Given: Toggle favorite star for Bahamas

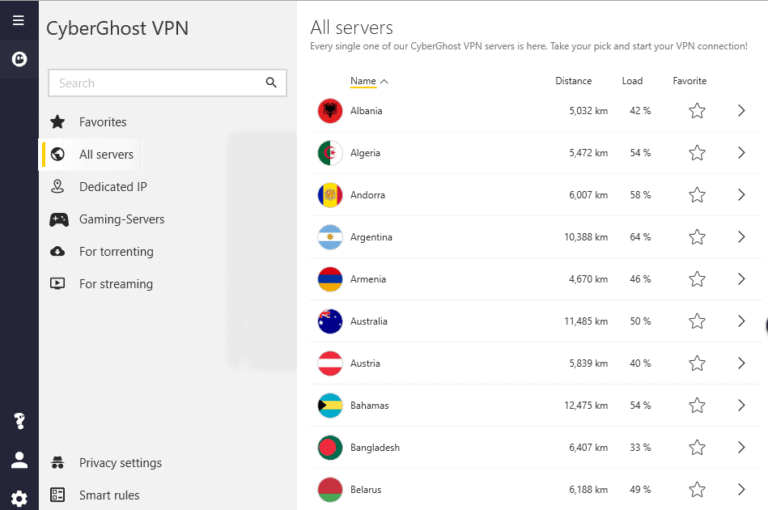Looking at the screenshot, I should point(697,405).
